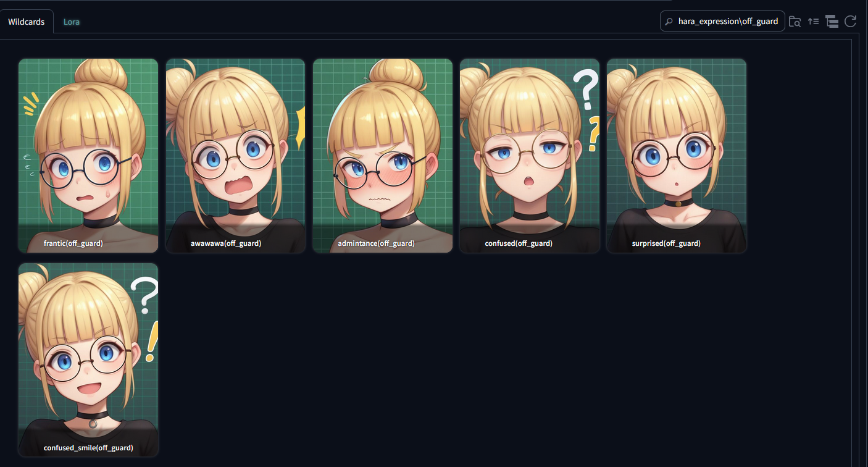Click the folder search icon
Viewport: 868px width, 467px height.
click(795, 21)
